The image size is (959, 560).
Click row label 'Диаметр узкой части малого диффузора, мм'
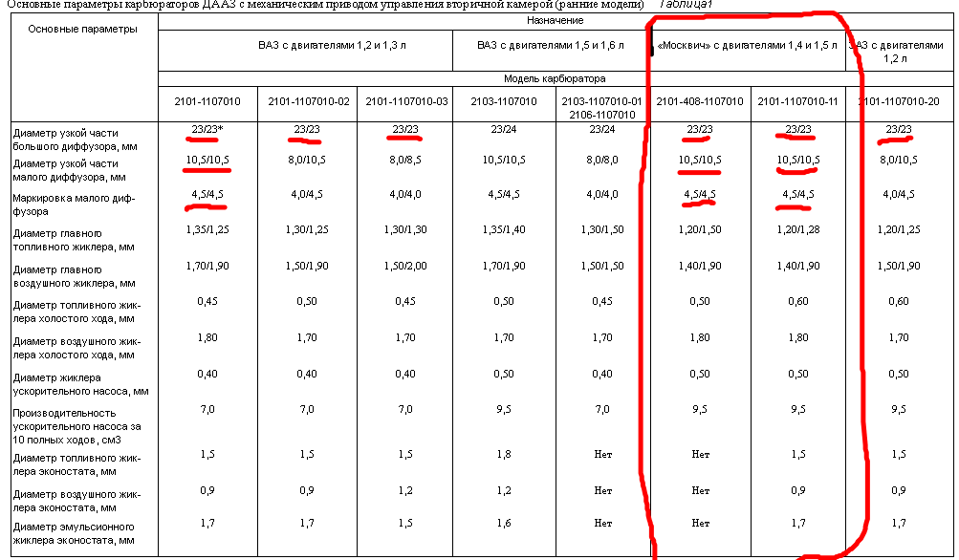69,170
